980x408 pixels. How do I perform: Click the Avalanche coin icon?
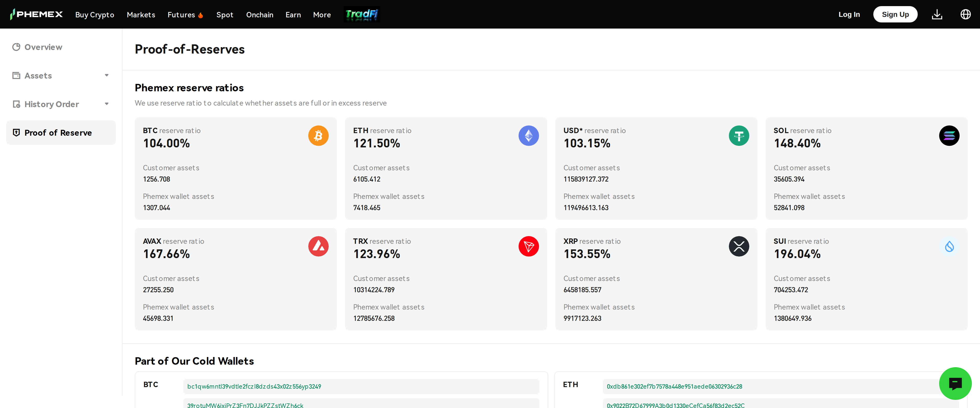(x=318, y=246)
